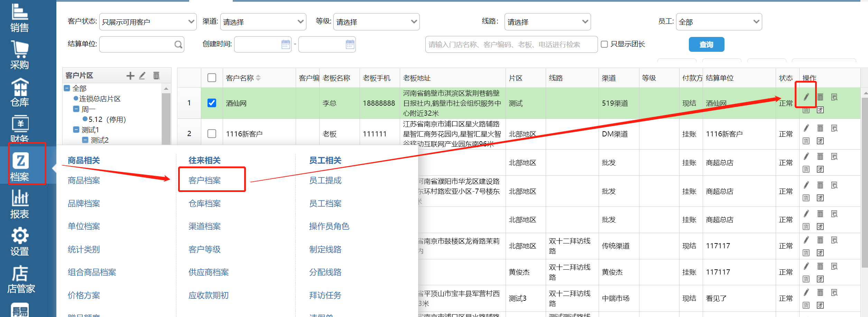868x317 pixels.
Task: Open calendar for creation start date
Action: (286, 44)
